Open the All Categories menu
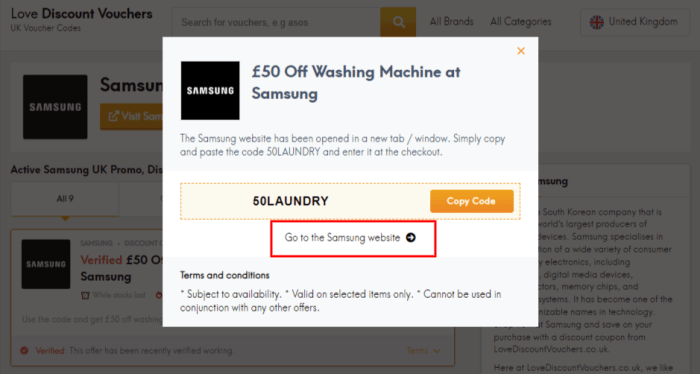 pyautogui.click(x=521, y=22)
